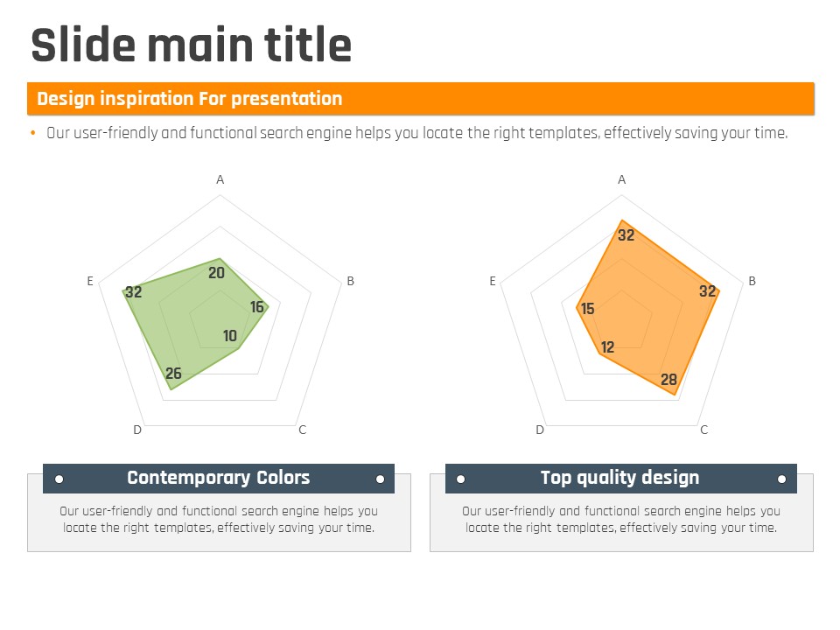Select the description text under "Contemporary Colors"
The height and width of the screenshot is (630, 840).
pyautogui.click(x=219, y=520)
